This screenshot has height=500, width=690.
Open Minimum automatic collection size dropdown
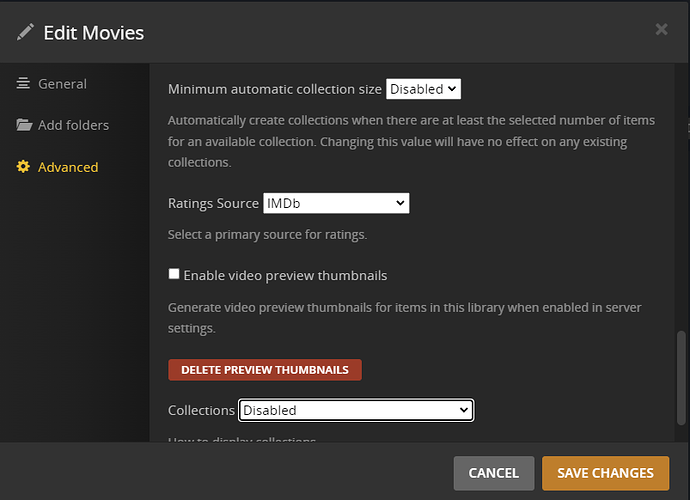423,89
